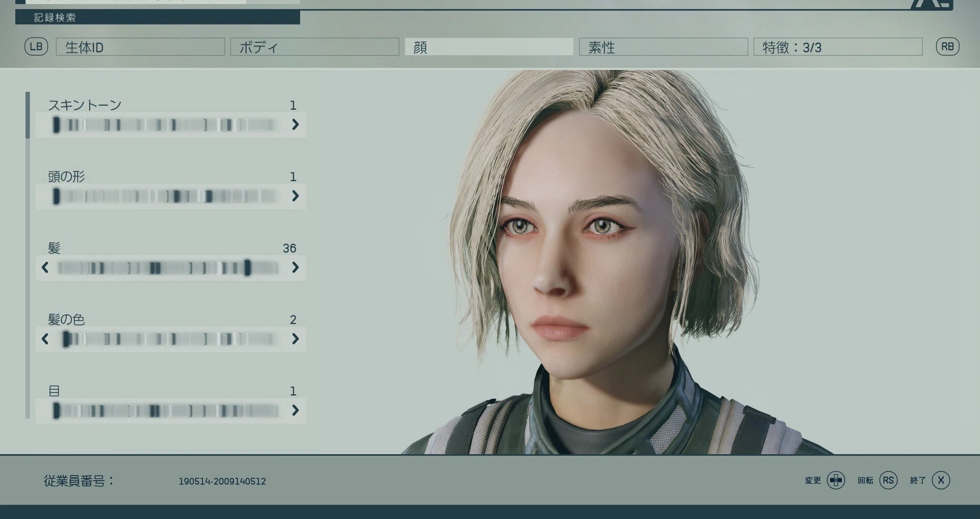The height and width of the screenshot is (519, 980).
Task: Click the options list scrollbar thumb
Action: (28, 115)
